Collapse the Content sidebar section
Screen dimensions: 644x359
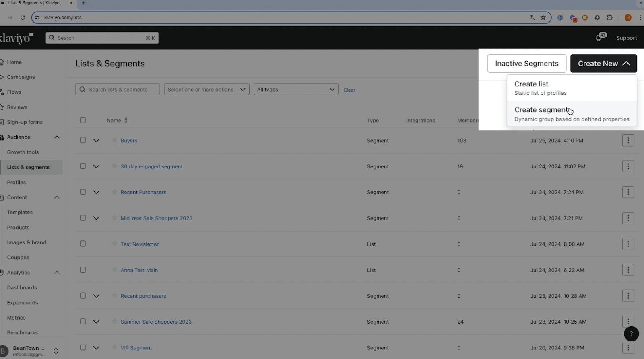[57, 197]
